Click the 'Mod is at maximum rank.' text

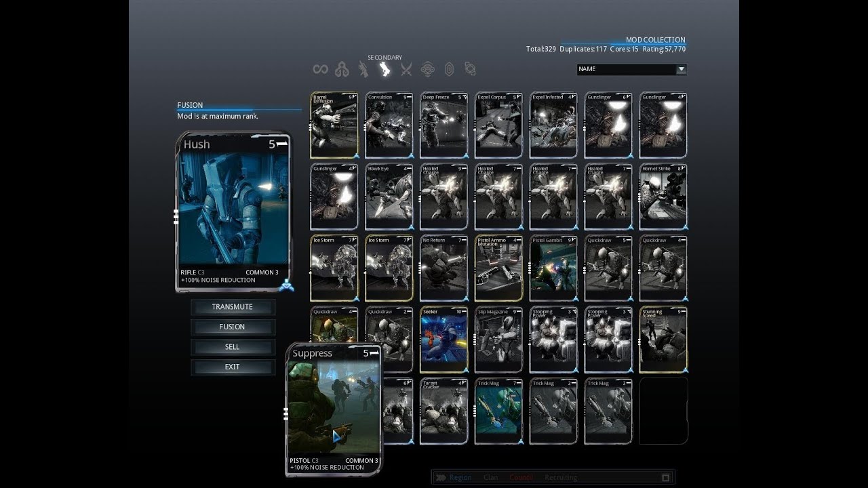tap(218, 117)
